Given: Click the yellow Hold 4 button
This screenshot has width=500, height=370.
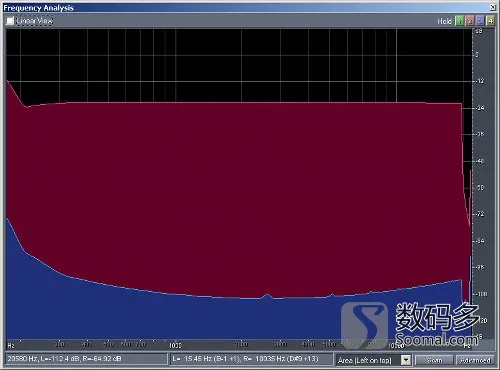Looking at the screenshot, I should 490,21.
